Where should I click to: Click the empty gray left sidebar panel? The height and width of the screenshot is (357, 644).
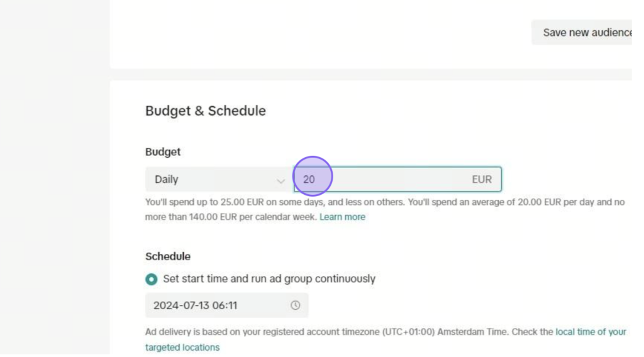tap(55, 177)
